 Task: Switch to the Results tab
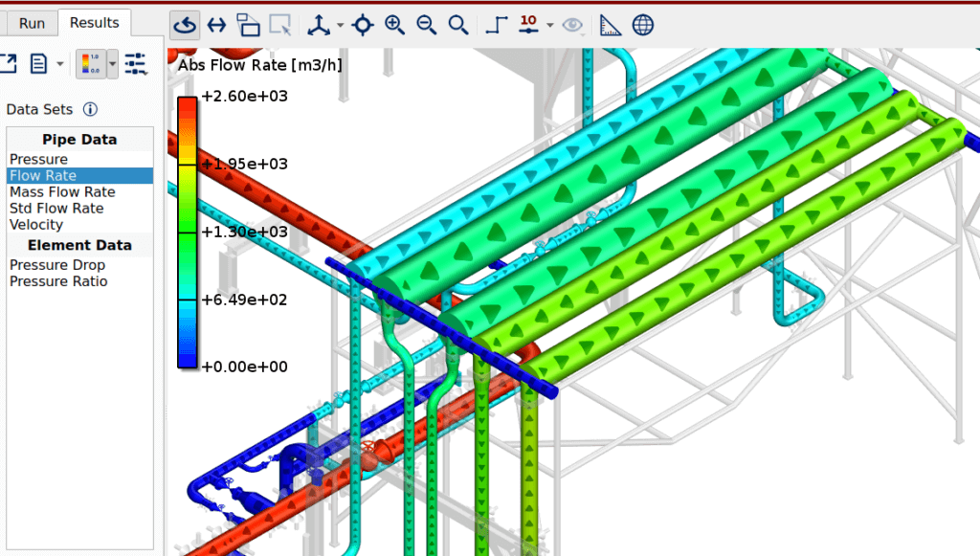coord(94,23)
